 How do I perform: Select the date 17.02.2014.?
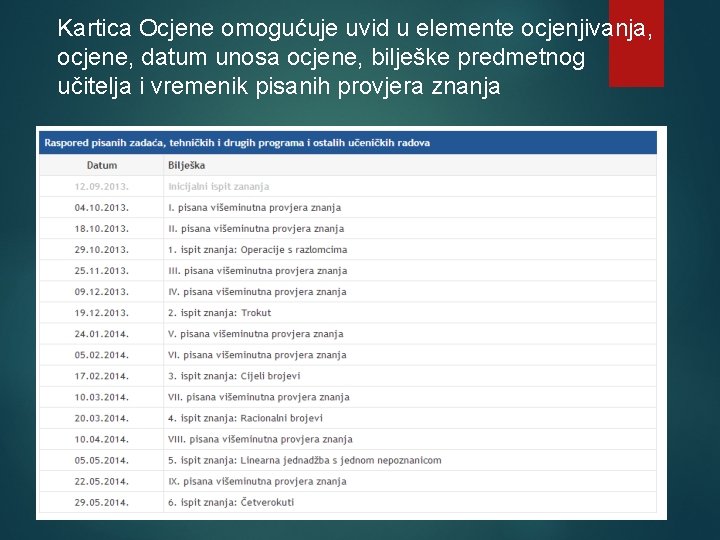click(101, 377)
